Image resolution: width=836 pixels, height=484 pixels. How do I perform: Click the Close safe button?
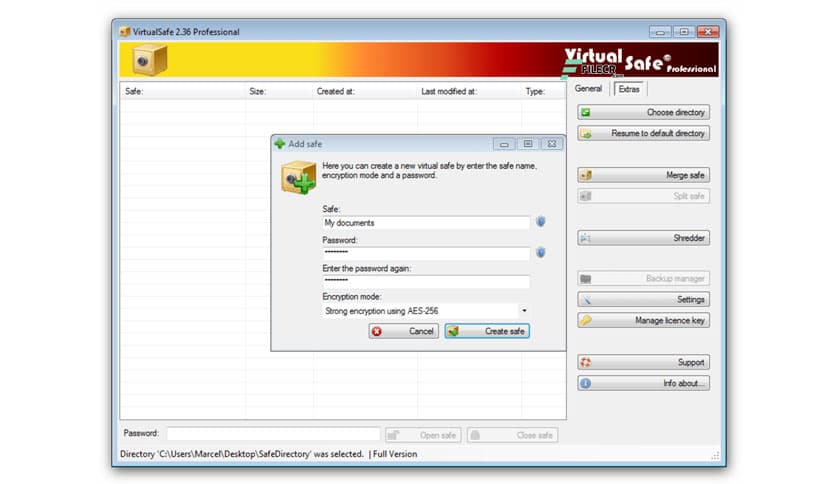tap(512, 435)
